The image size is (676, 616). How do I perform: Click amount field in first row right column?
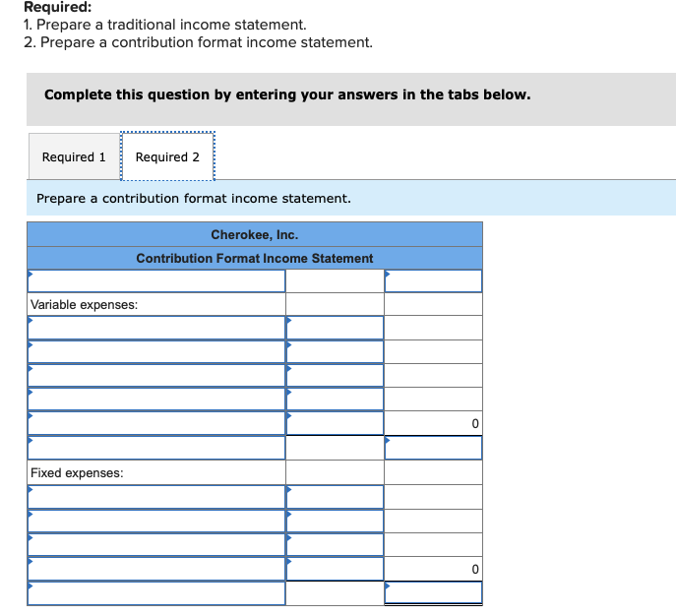pyautogui.click(x=433, y=281)
